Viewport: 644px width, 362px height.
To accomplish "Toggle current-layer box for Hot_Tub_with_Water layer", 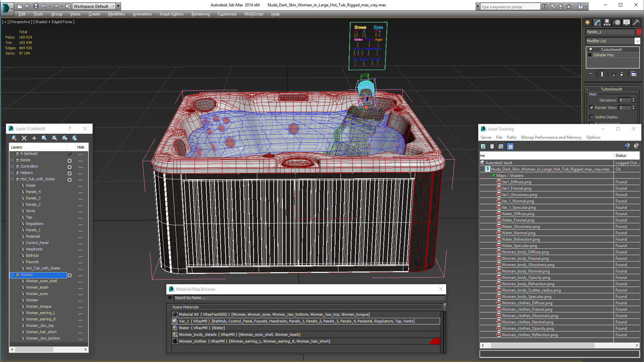I will [x=70, y=180].
